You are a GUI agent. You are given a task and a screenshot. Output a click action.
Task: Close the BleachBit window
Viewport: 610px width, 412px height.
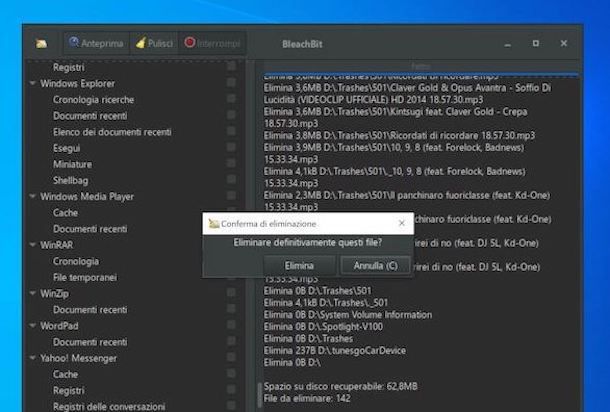(x=564, y=43)
